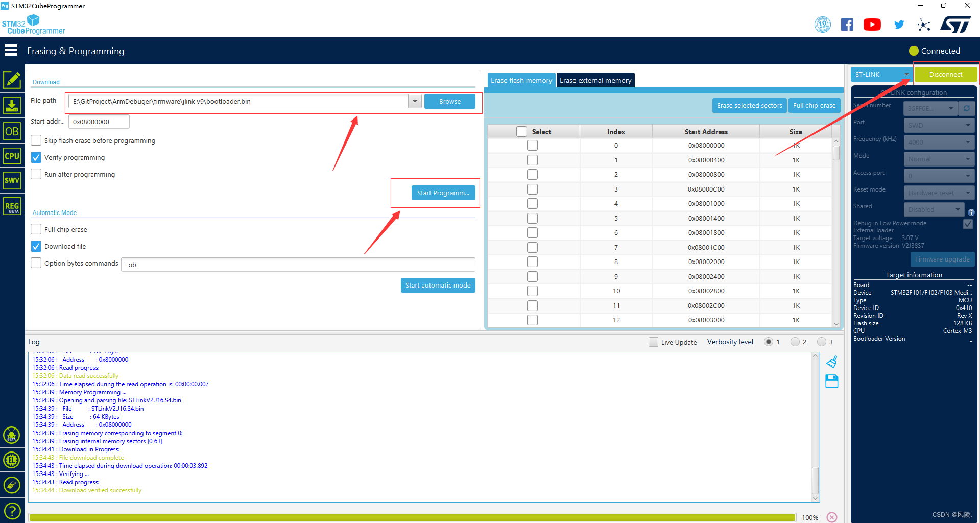This screenshot has width=980, height=523.
Task: Open the Mode Normal dropdown
Action: pos(939,159)
